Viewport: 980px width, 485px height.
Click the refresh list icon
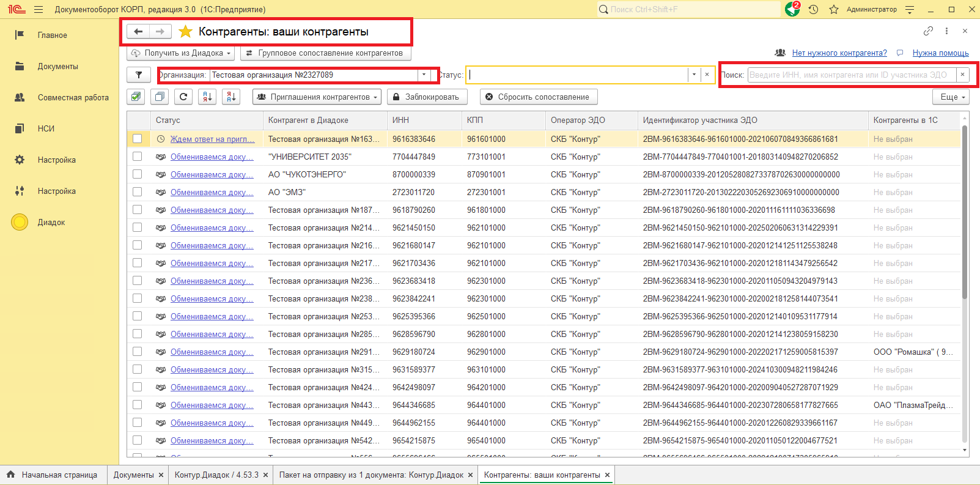(183, 97)
